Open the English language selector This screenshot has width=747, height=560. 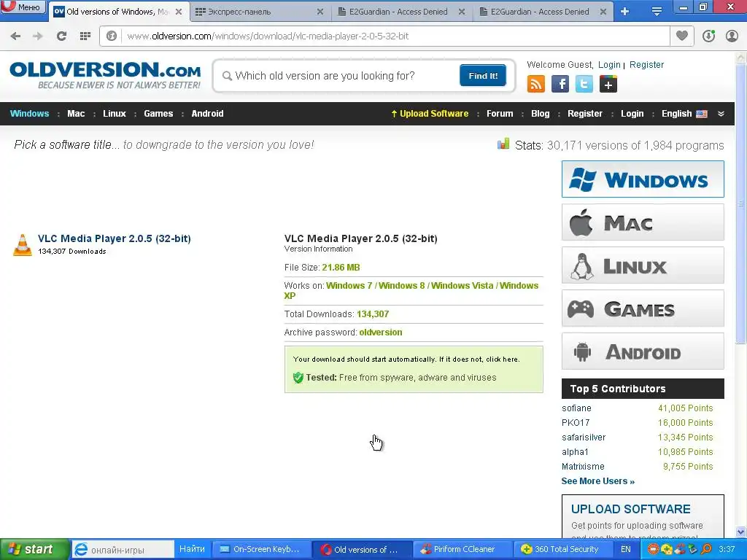[x=684, y=113]
